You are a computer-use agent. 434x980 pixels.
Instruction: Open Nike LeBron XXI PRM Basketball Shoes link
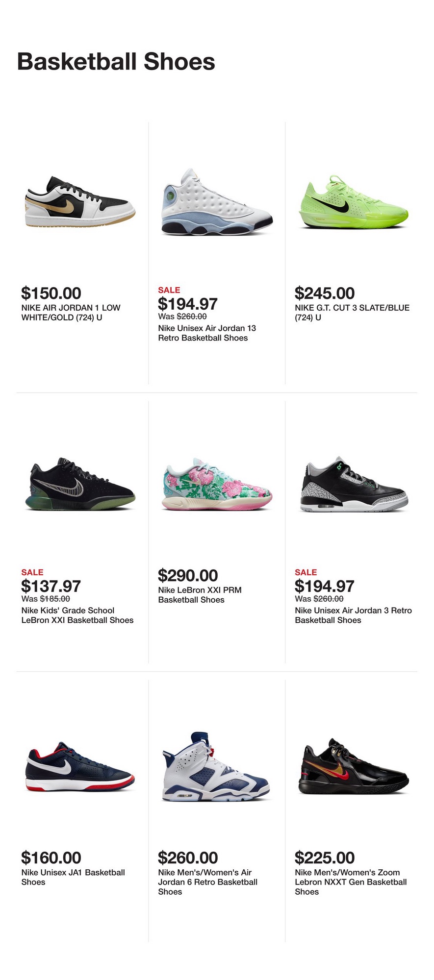click(200, 595)
